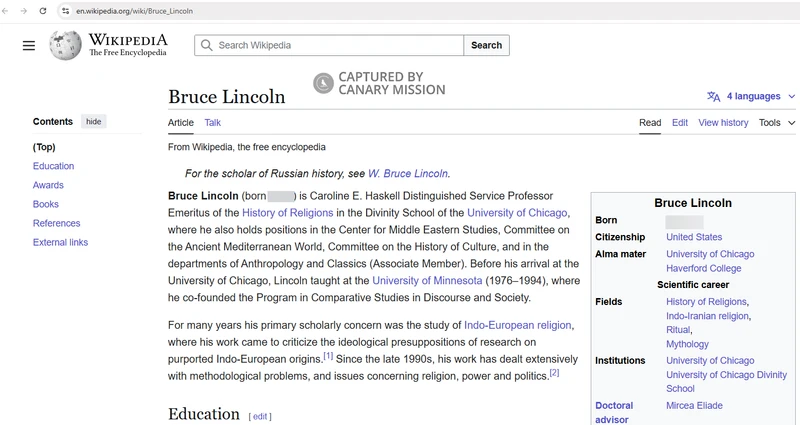Open the Tools dropdown menu
This screenshot has height=425, width=800.
(x=777, y=122)
